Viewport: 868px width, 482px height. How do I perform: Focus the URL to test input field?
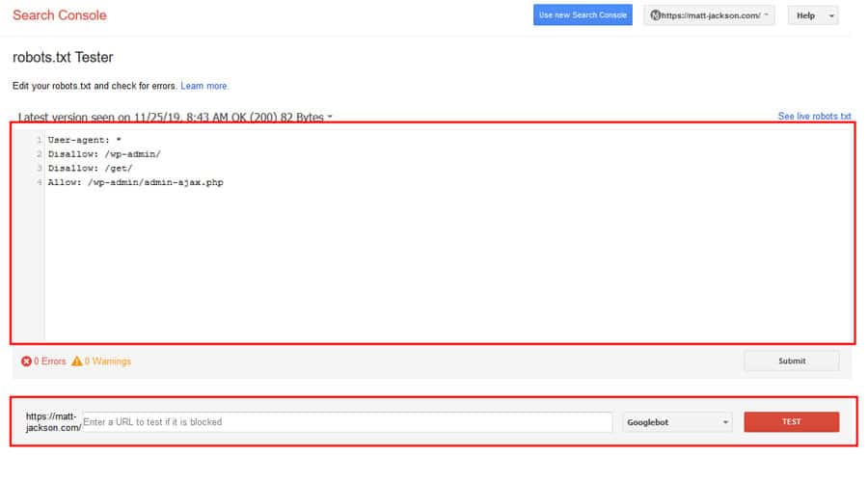[347, 421]
